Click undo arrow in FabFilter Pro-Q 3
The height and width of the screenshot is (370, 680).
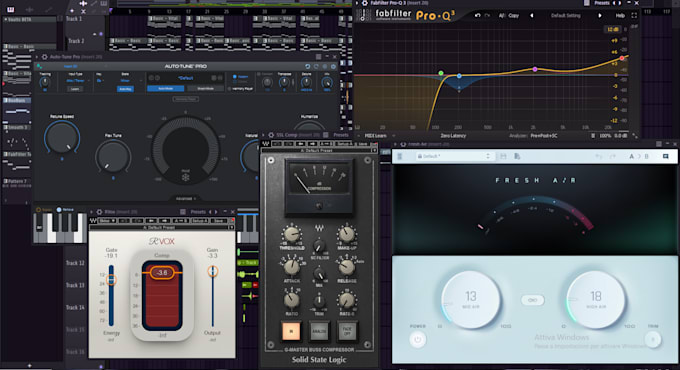click(477, 15)
